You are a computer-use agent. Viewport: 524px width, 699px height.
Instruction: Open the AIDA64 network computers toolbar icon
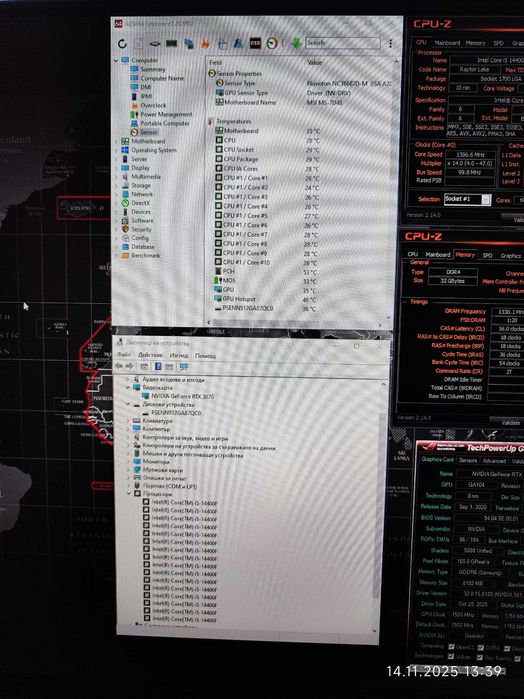189,44
